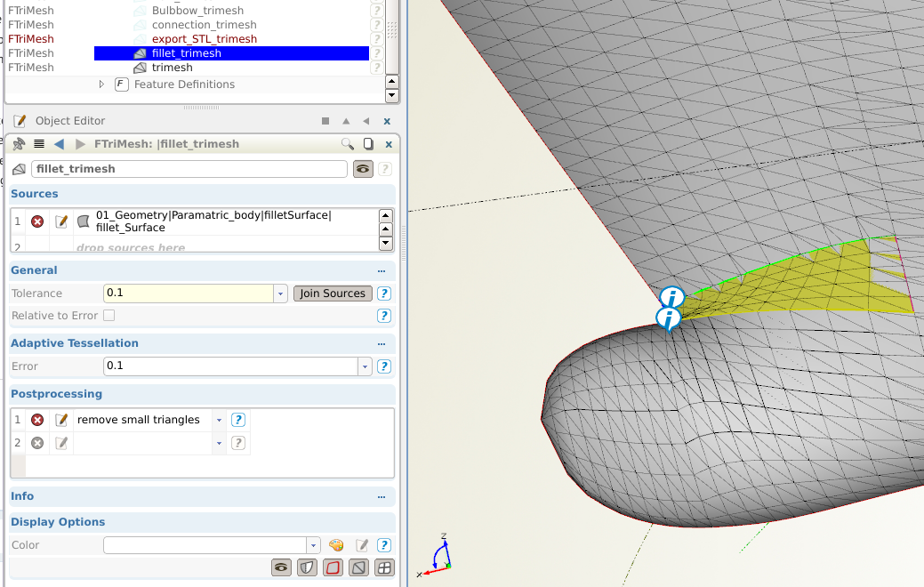Open the color palette picker icon
Image resolution: width=924 pixels, height=587 pixels.
(x=336, y=544)
